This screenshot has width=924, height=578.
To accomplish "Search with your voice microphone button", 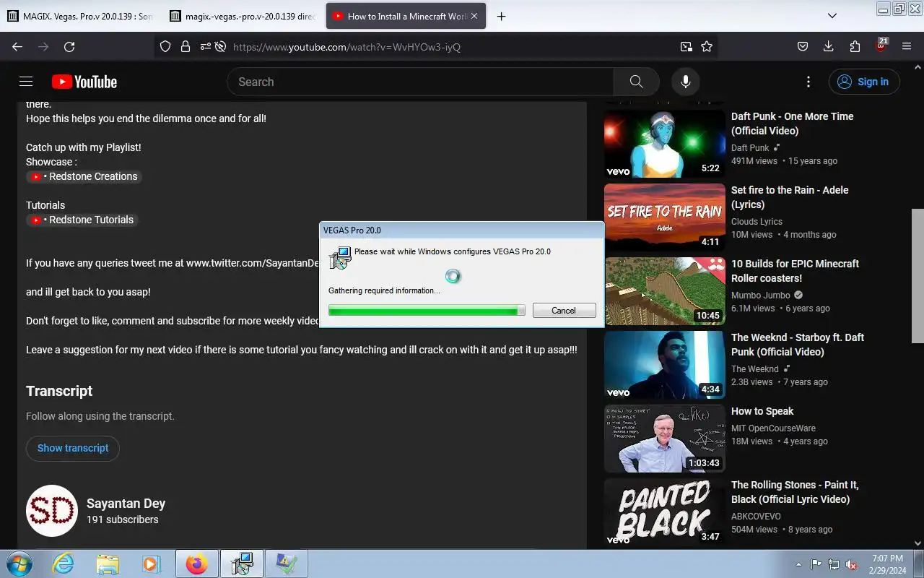I will tap(686, 82).
